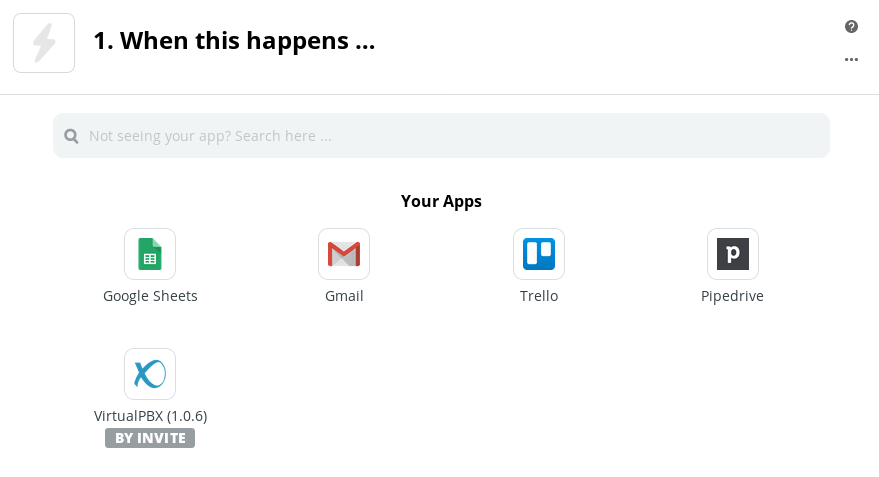Click the magnifier icon in the search bar

click(71, 136)
